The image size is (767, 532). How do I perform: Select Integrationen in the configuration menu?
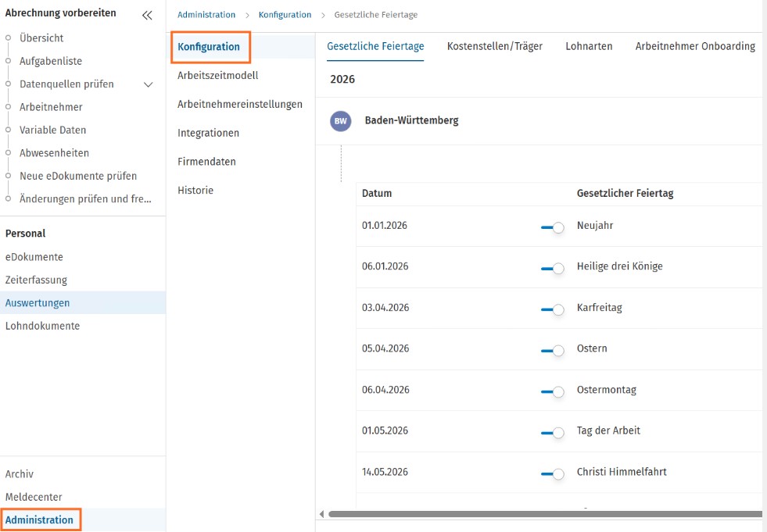point(209,133)
